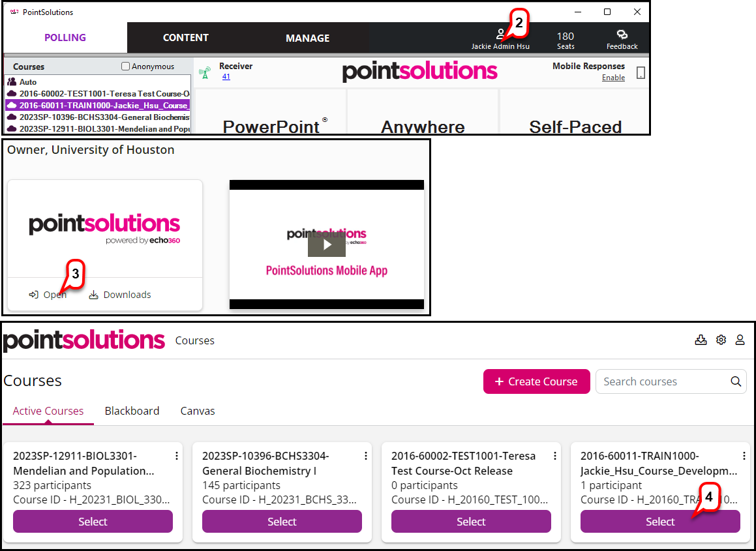Screen dimensions: 756x551
Task: Click the Feedback speech bubble icon
Action: (x=622, y=34)
